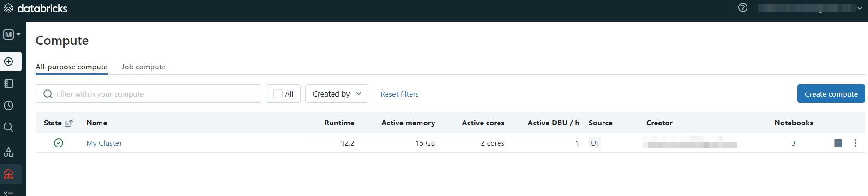Click the Compute cluster icon in sidebar
This screenshot has height=196, width=868.
[x=9, y=174]
